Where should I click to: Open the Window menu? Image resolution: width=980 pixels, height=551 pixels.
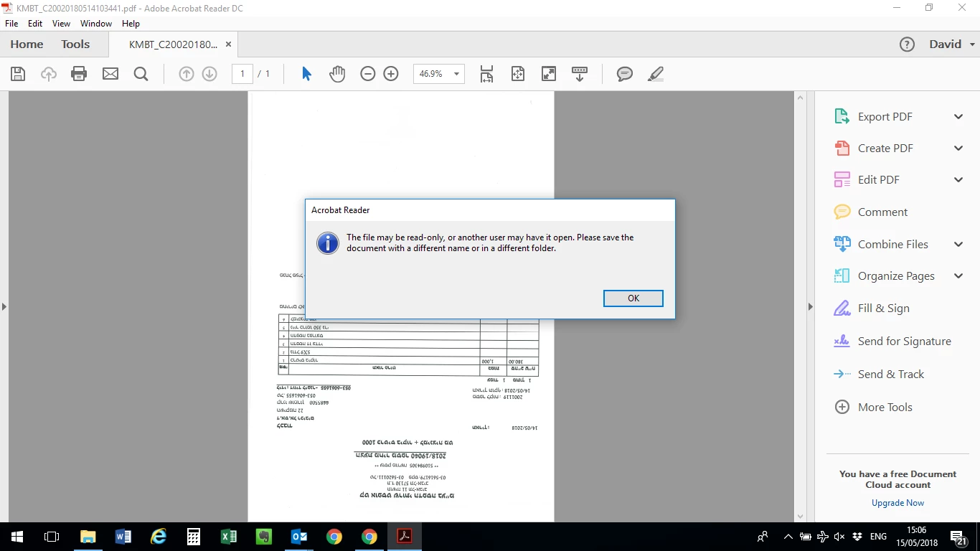96,24
